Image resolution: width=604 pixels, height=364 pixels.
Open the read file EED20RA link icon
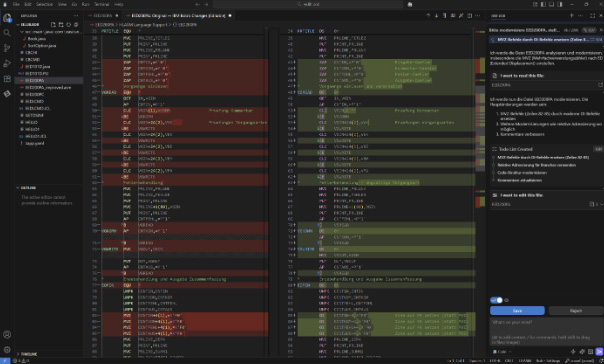pyautogui.click(x=600, y=85)
